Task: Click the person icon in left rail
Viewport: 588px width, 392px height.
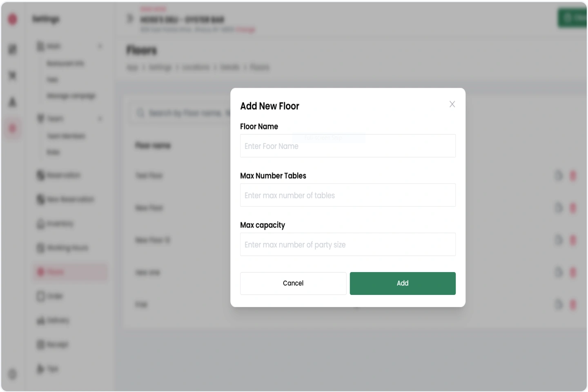Action: point(13,102)
